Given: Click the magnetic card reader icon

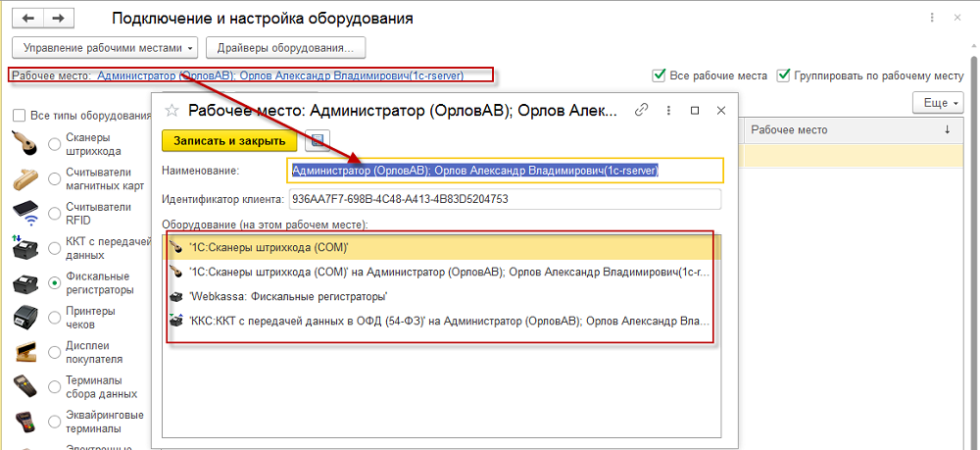Looking at the screenshot, I should coord(25,178).
